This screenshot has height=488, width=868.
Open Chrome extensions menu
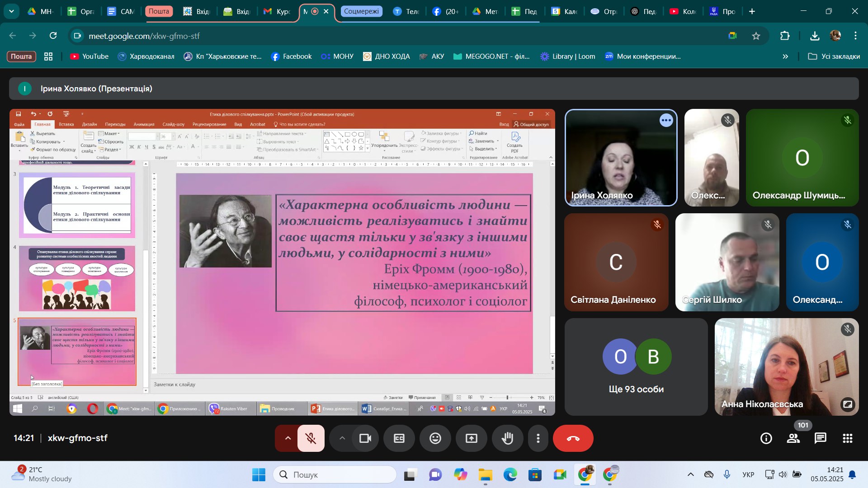pyautogui.click(x=785, y=36)
